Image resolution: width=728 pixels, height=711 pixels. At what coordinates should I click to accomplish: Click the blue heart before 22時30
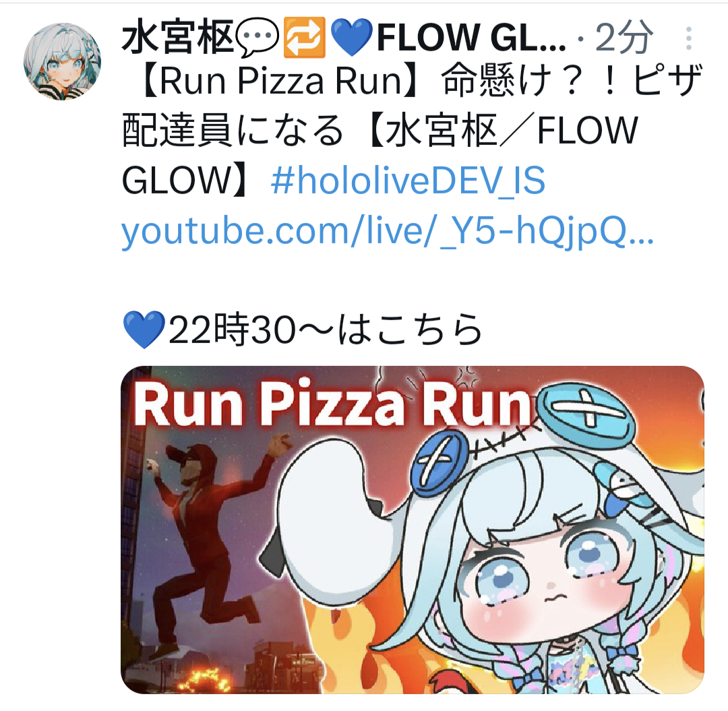[x=144, y=330]
